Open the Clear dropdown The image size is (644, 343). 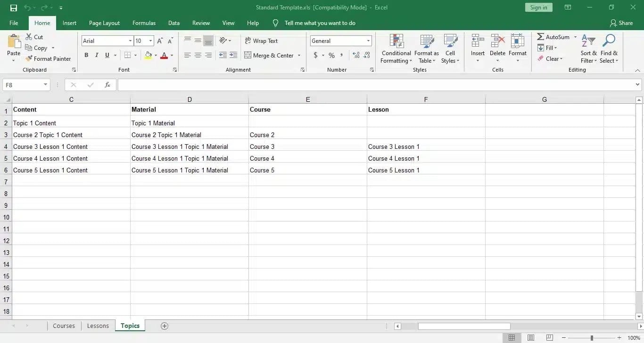[550, 58]
